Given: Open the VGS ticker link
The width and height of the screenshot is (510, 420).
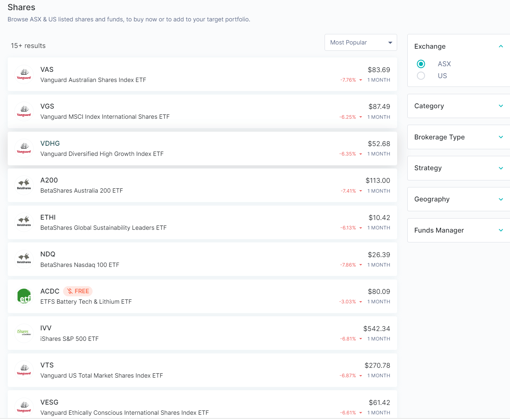Looking at the screenshot, I should 47,106.
